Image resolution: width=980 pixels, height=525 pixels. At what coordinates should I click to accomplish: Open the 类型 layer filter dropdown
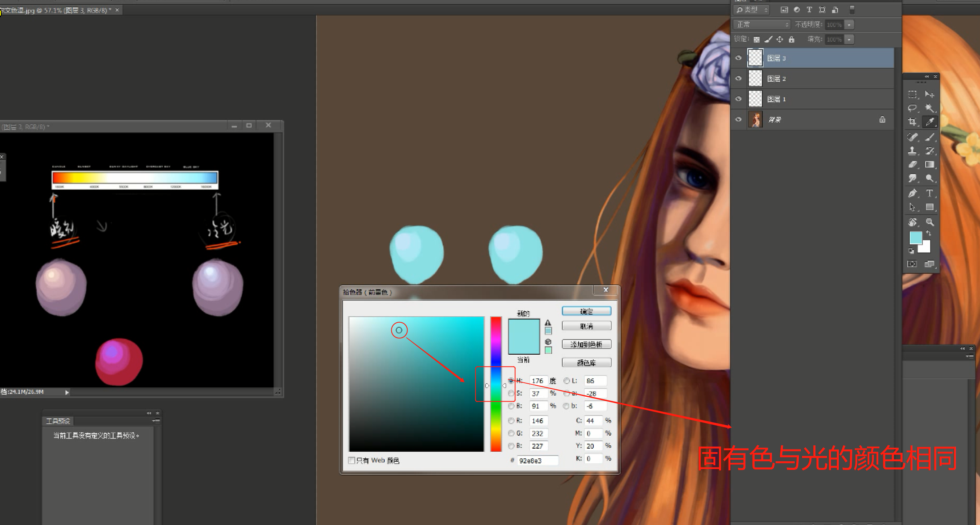[x=751, y=10]
